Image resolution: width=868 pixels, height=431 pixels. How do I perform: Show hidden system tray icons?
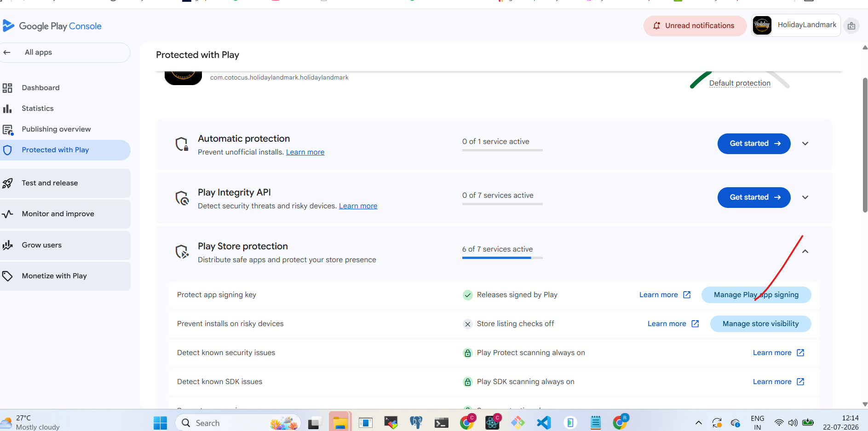(698, 423)
